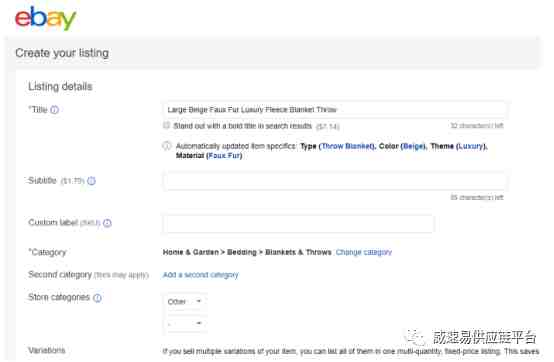Click the Change category link

click(x=364, y=252)
